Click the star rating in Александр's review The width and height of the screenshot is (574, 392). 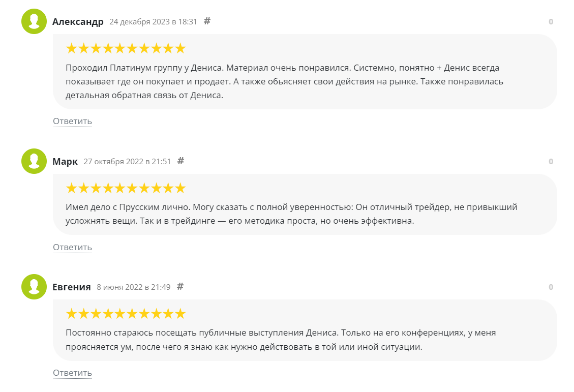click(x=126, y=49)
